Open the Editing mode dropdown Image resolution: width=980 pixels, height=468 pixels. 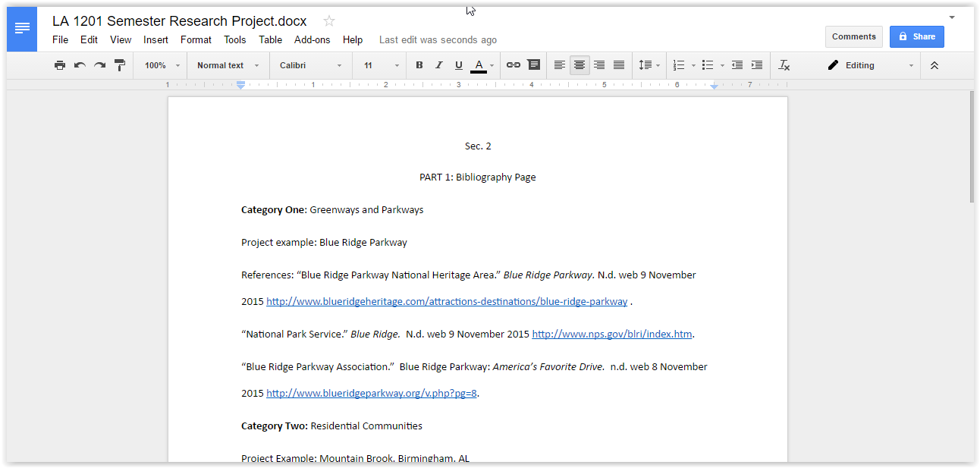[x=871, y=65]
